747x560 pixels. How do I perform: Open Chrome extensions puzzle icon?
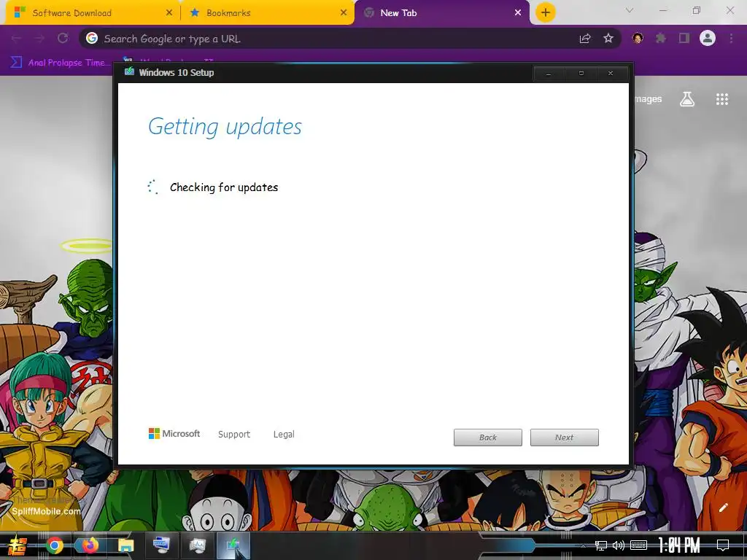pyautogui.click(x=661, y=38)
